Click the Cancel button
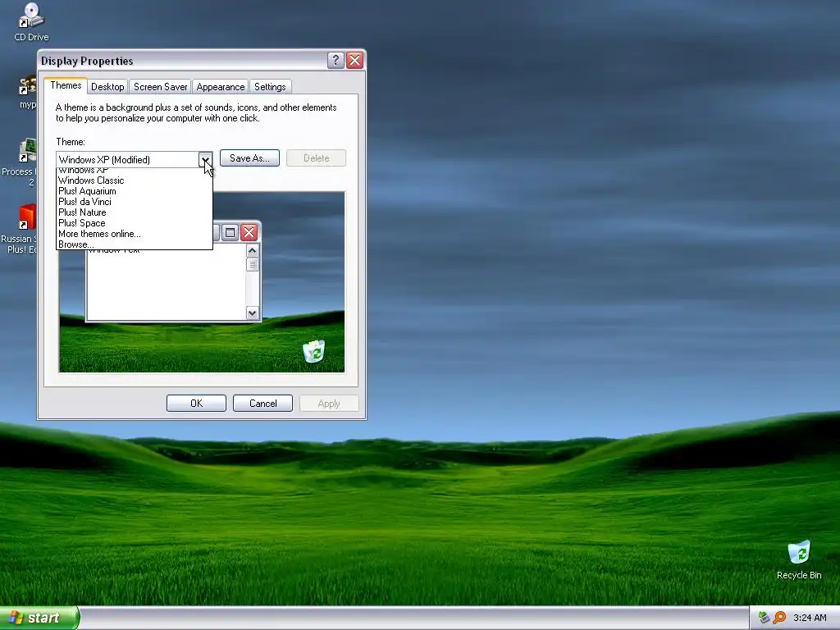Screen dimensions: 840x630 pyautogui.click(x=263, y=404)
